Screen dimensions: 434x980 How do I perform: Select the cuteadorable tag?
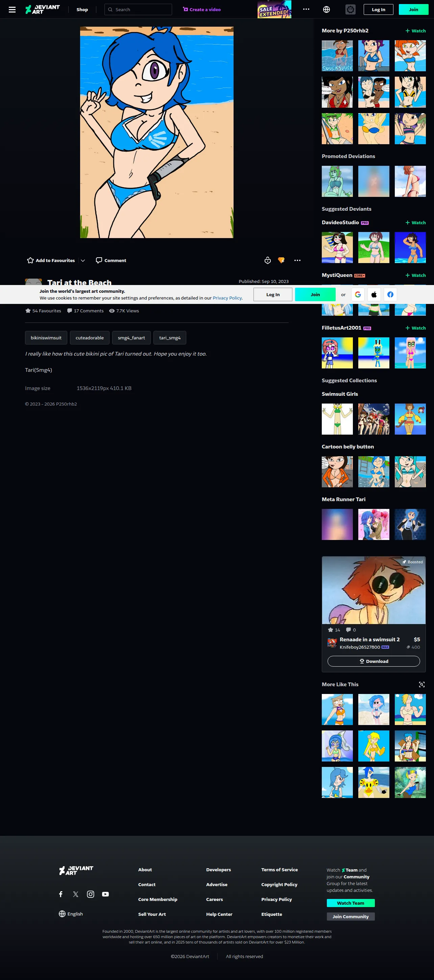coord(90,338)
